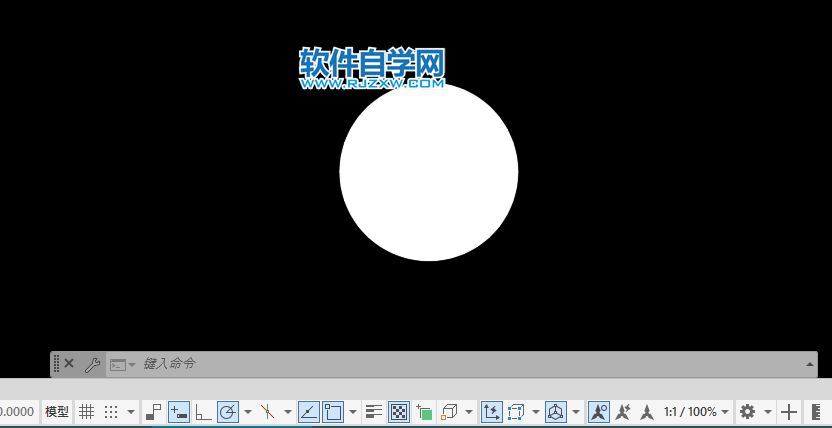Open 1:1 / 100% annotation scale dropdown
The width and height of the screenshot is (832, 428).
point(696,412)
